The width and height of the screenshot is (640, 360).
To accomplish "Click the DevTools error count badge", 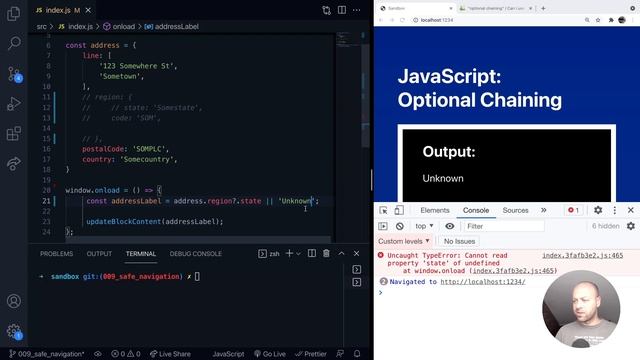I will click(573, 210).
